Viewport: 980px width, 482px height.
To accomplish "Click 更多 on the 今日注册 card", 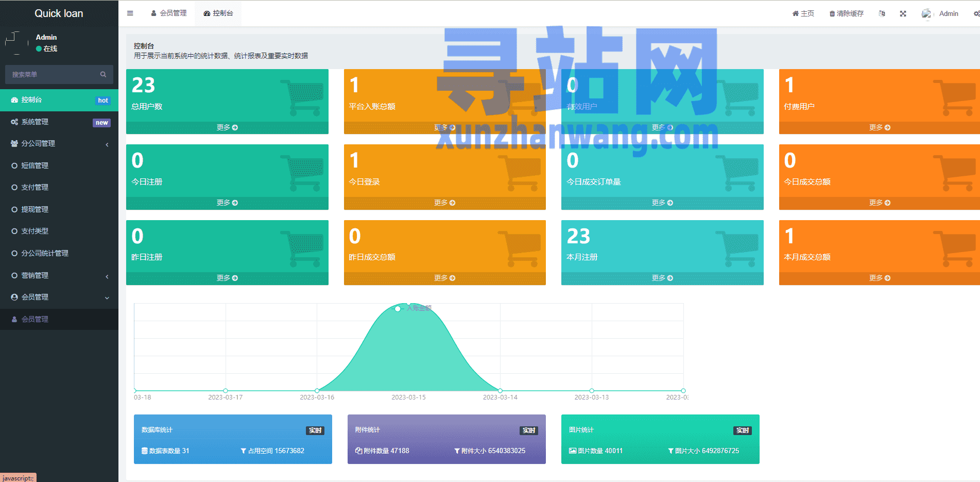I will (x=227, y=203).
